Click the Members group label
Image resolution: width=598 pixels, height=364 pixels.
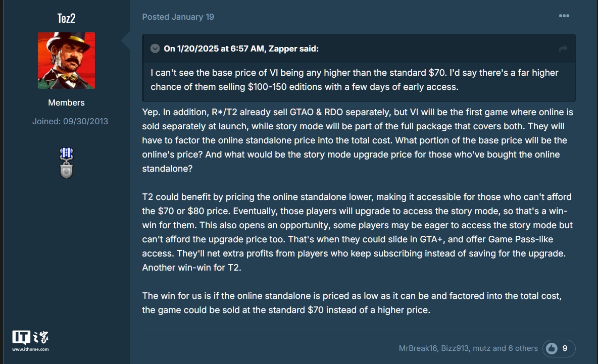tap(66, 102)
